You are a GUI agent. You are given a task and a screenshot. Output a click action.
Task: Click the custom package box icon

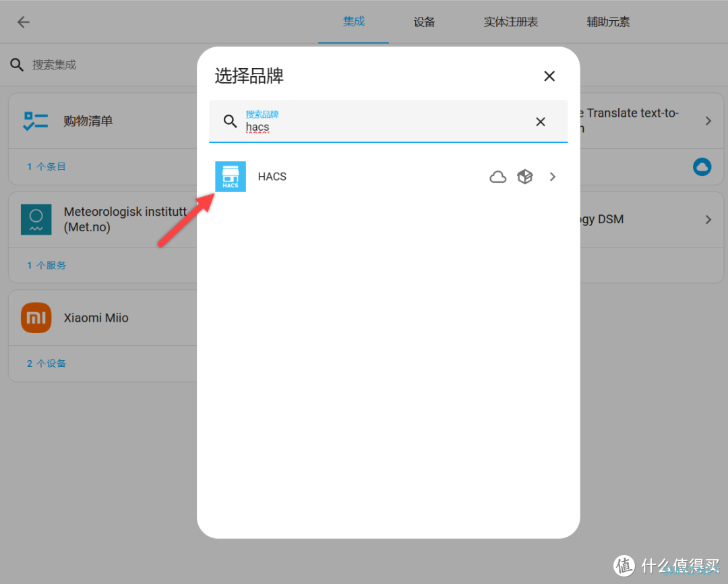524,177
